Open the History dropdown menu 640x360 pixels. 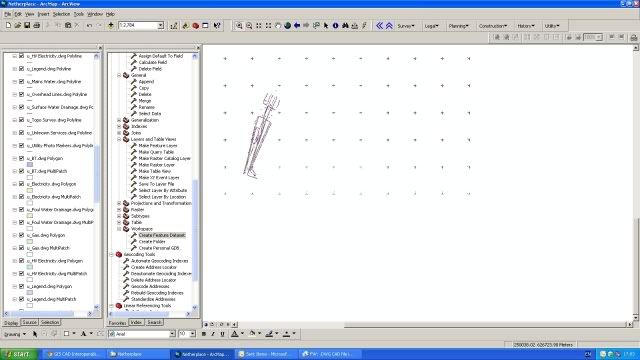point(526,26)
